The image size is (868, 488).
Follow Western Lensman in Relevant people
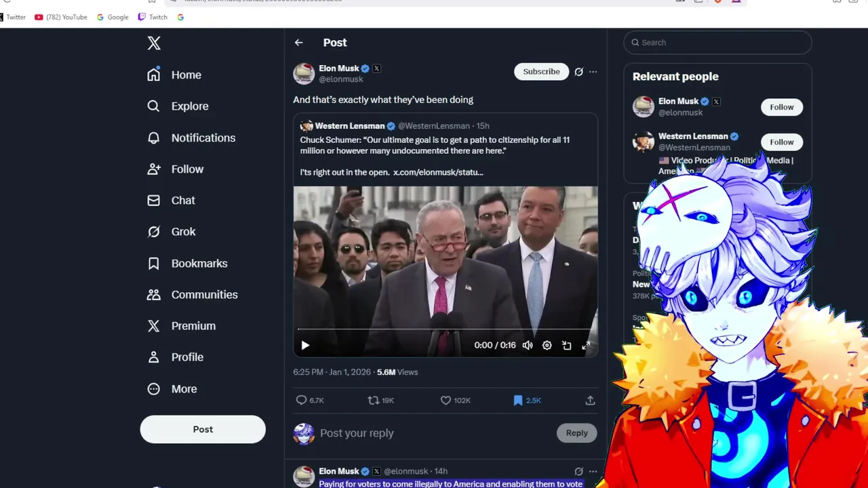coord(781,142)
